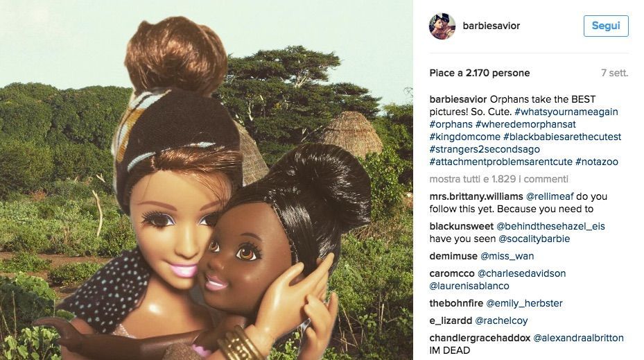The image size is (644, 360).
Task: Open hashtag #notazoo
Action: [597, 162]
